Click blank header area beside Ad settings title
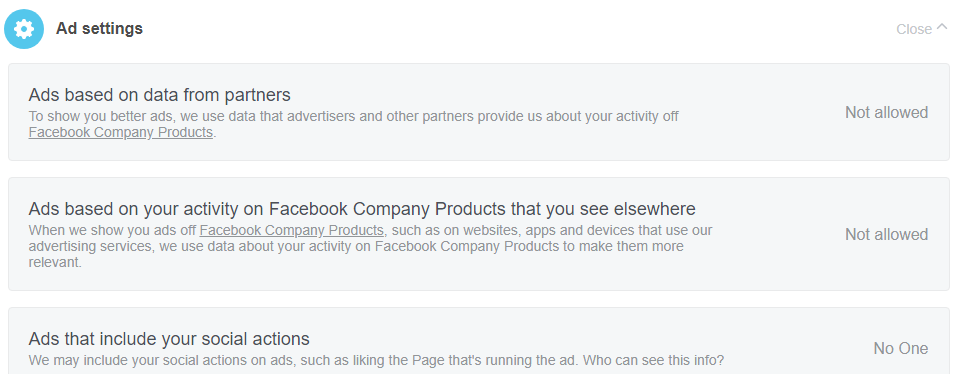 point(520,29)
